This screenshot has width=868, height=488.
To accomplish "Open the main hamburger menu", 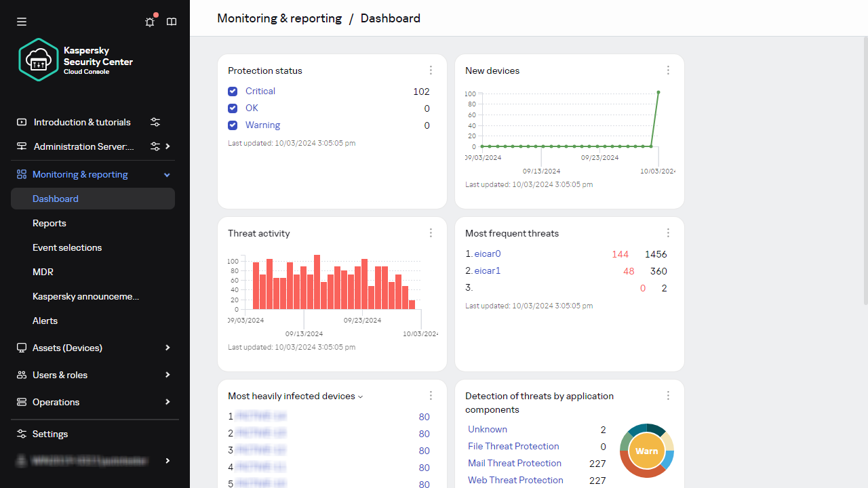I will (x=21, y=22).
